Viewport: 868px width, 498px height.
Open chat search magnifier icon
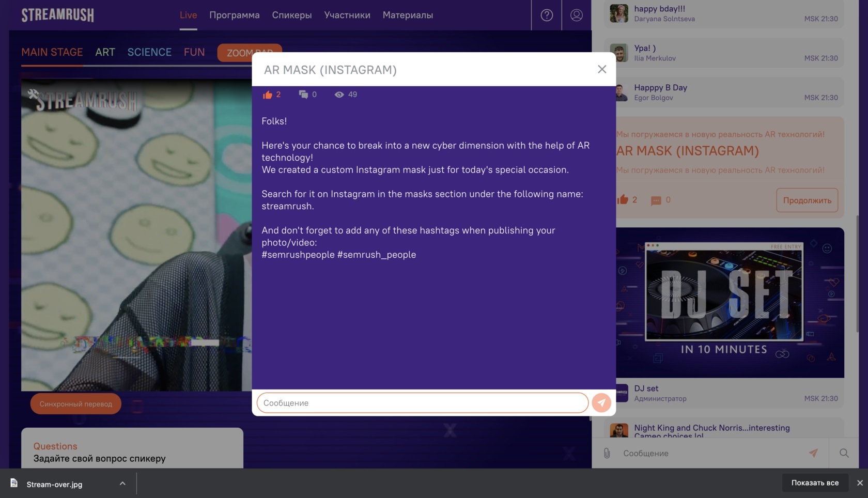pos(844,453)
